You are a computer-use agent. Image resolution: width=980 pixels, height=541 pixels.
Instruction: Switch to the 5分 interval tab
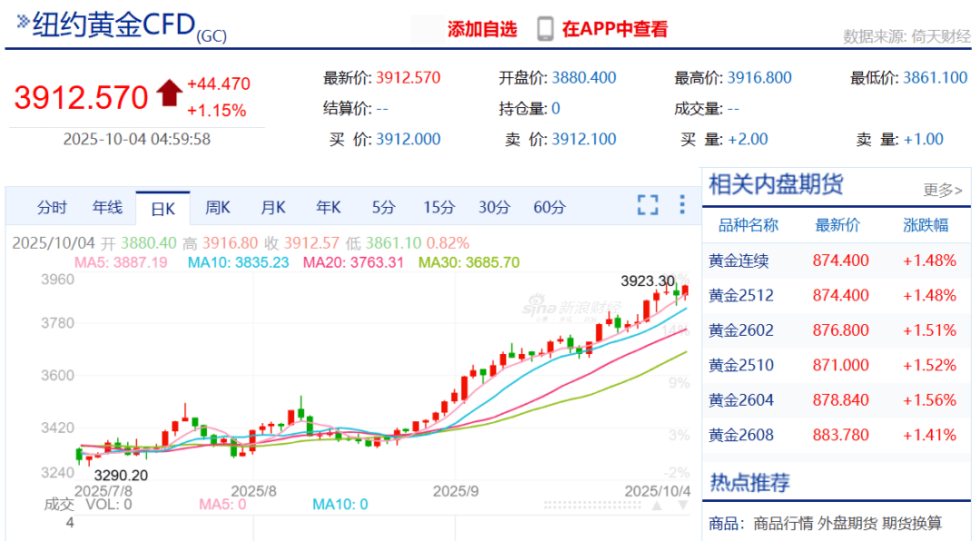[x=384, y=208]
